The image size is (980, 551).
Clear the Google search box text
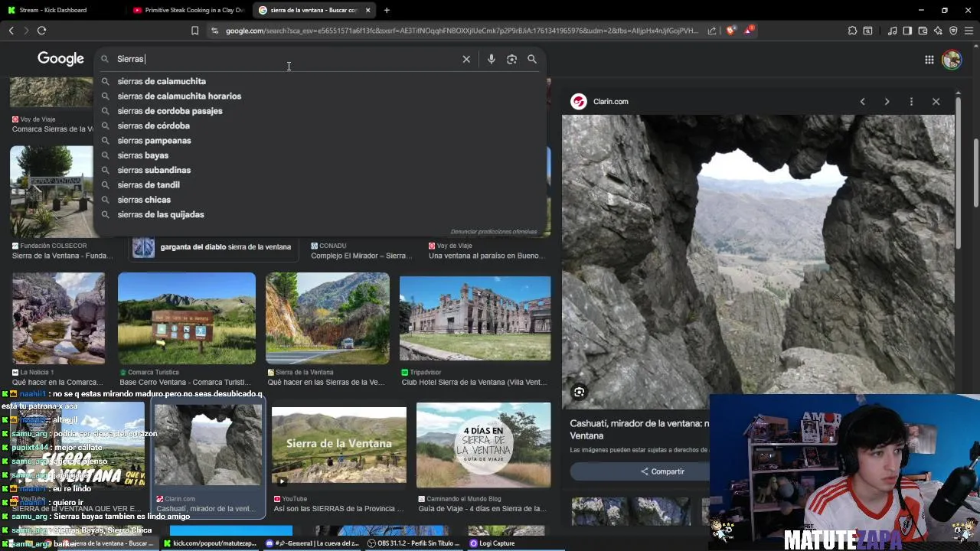click(466, 59)
